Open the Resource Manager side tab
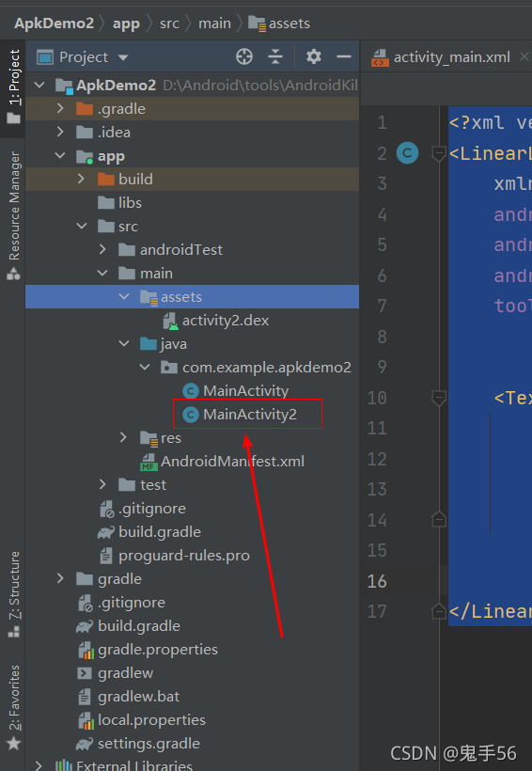 point(14,215)
